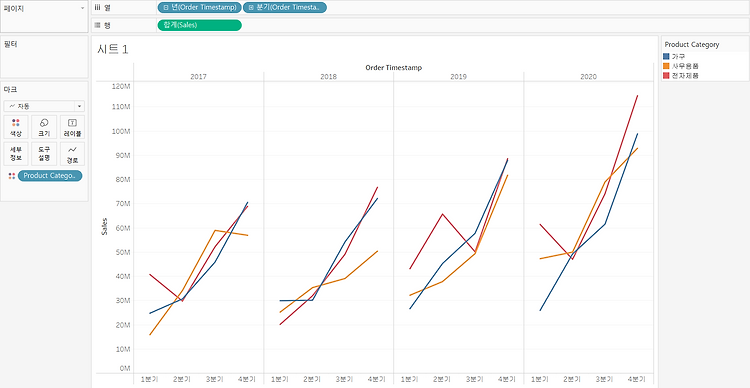
Task: Click the 시트 1 sheet title
Action: pyautogui.click(x=112, y=49)
